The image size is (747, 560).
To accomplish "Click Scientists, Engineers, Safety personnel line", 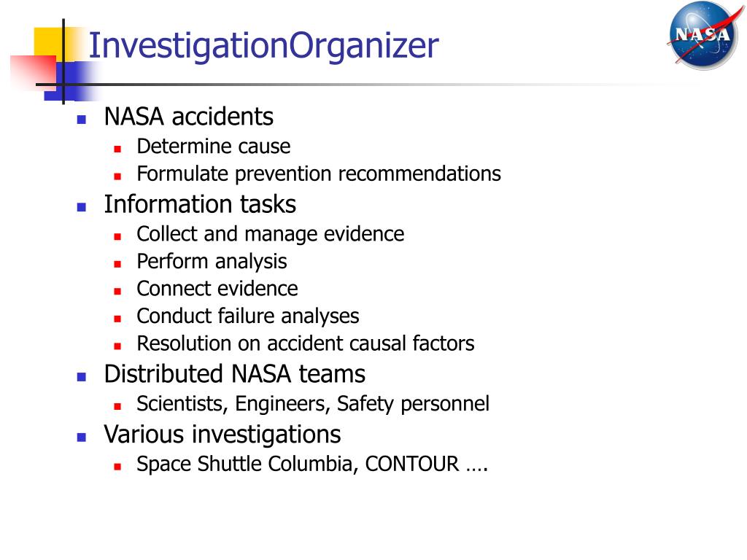I will (313, 404).
